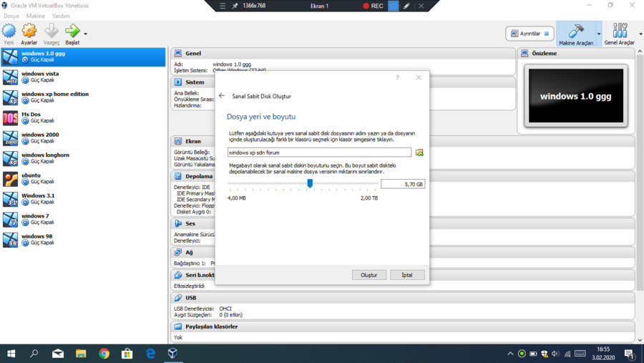Click the 5,70 GB size field

click(402, 184)
